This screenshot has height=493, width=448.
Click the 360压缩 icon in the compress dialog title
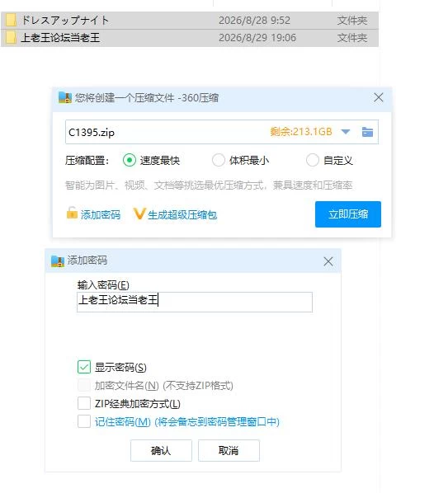click(65, 98)
